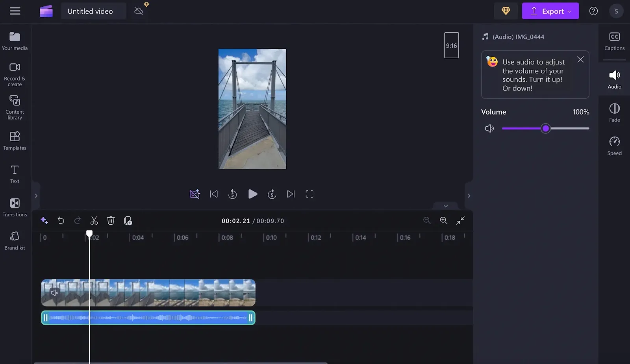This screenshot has width=630, height=364.
Task: Click the 100% volume value
Action: point(581,112)
